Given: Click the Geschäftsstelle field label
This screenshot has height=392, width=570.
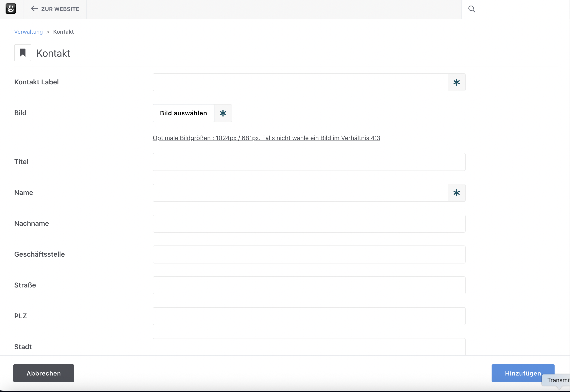Looking at the screenshot, I should pos(40,254).
